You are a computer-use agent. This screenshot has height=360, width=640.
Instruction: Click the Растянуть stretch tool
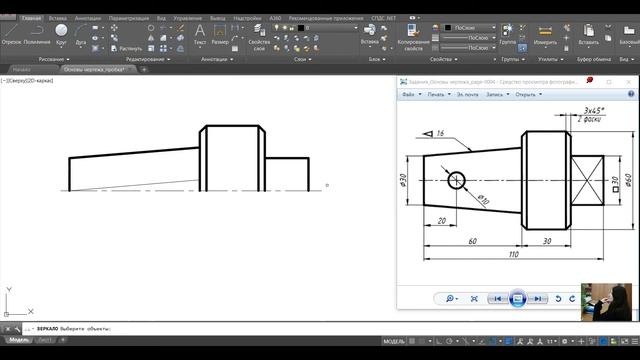pos(126,48)
